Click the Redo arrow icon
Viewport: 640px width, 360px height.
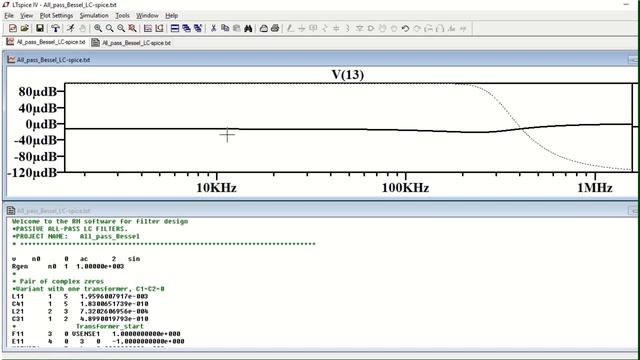pos(417,28)
